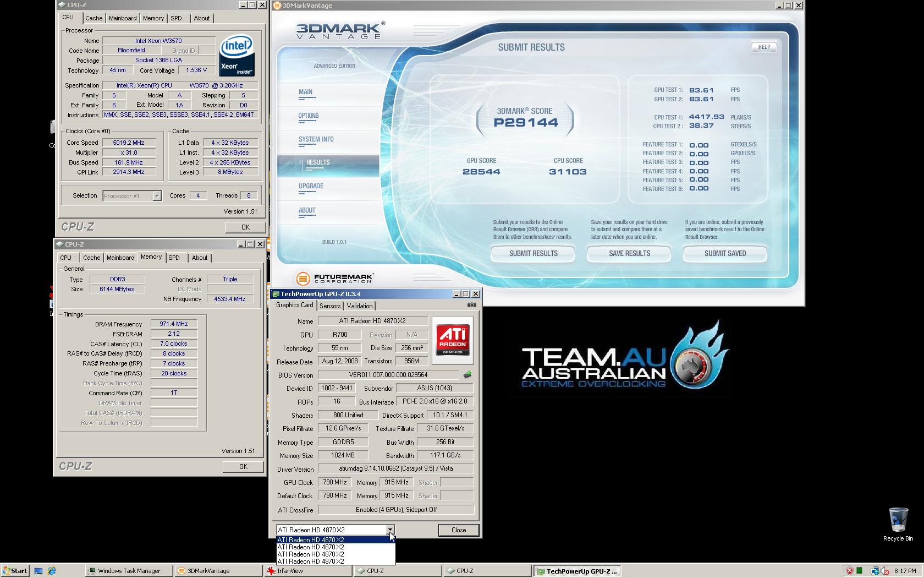Open the GPU selection dropdown arrow in GPU-Z
924x578 pixels.
390,530
